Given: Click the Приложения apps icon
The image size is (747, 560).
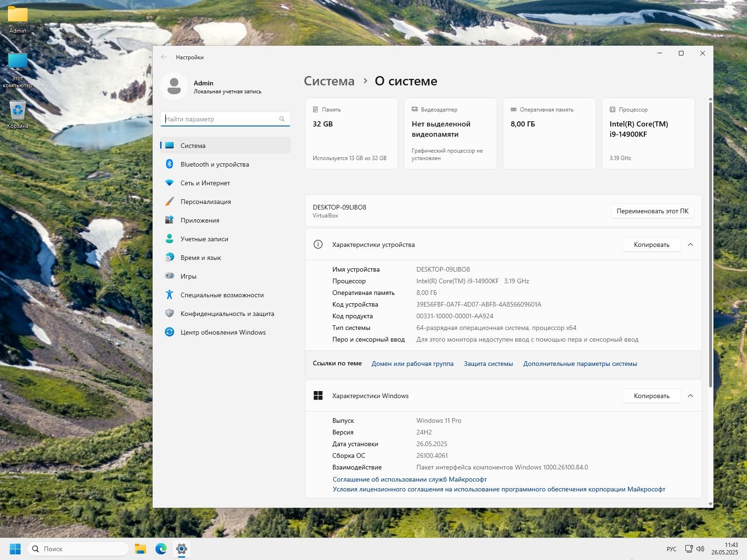Looking at the screenshot, I should [x=169, y=220].
